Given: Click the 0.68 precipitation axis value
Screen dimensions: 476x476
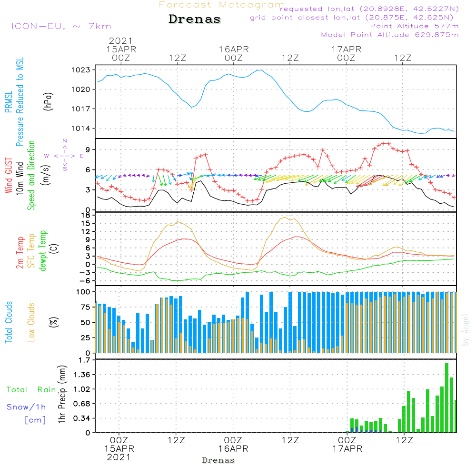Looking at the screenshot, I should coord(82,404).
